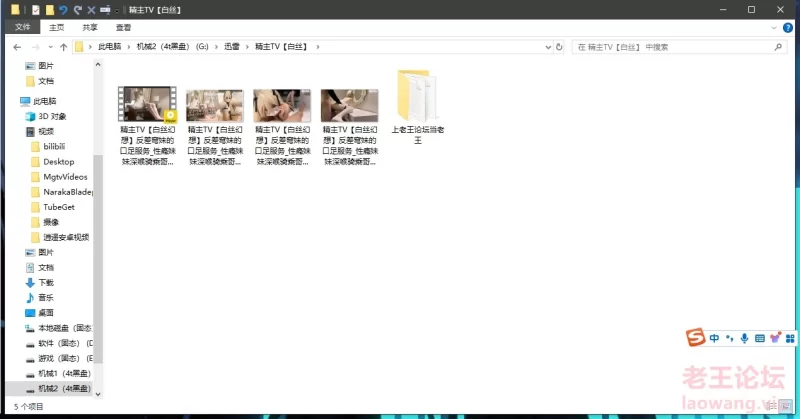Expand the chevron after 此电脑 breadcrumb
Screen dimensions: 800x419
pos(129,46)
